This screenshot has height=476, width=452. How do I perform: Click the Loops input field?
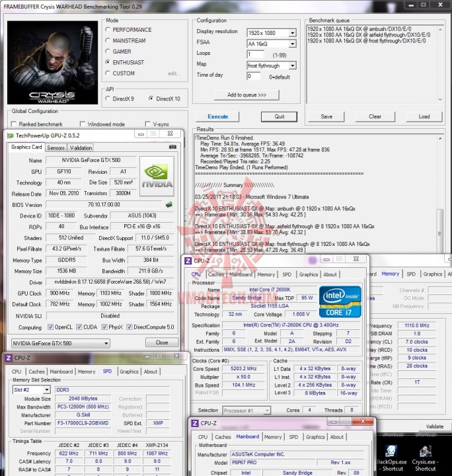click(255, 55)
